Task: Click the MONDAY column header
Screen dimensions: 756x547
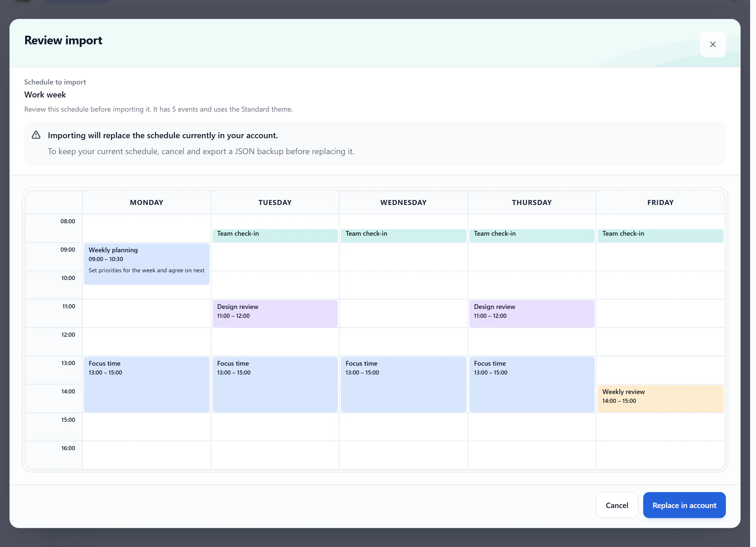Action: [x=147, y=202]
